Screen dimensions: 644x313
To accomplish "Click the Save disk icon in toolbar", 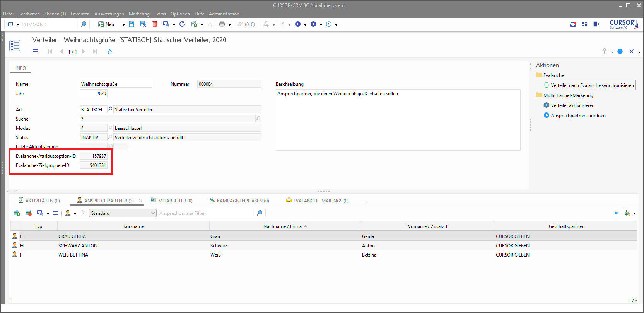I will (x=132, y=24).
